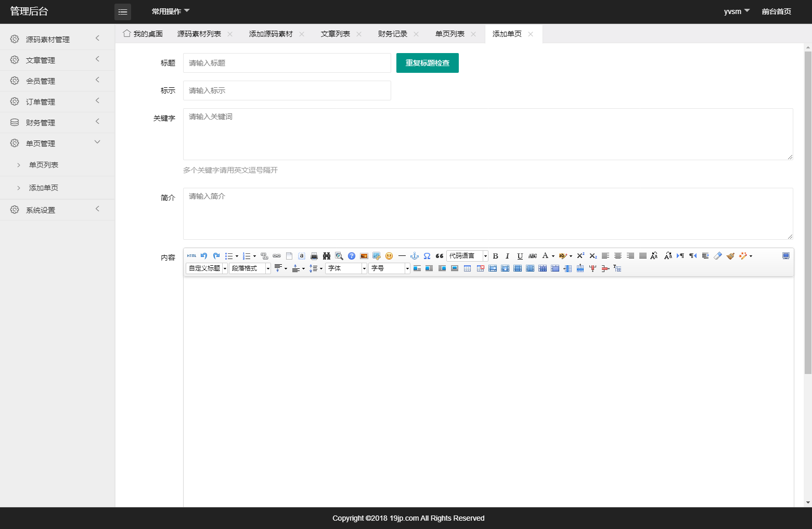Open the 段落格式 dropdown
This screenshot has width=812, height=529.
[250, 268]
